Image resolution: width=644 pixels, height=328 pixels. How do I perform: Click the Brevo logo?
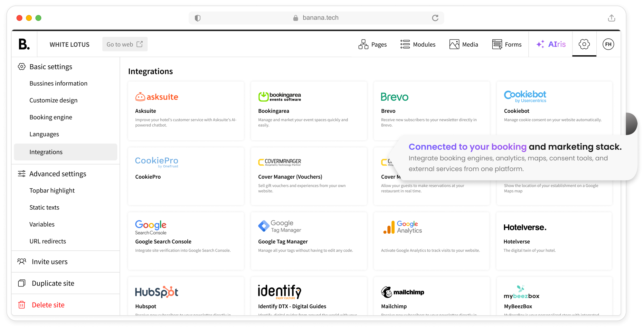(394, 97)
